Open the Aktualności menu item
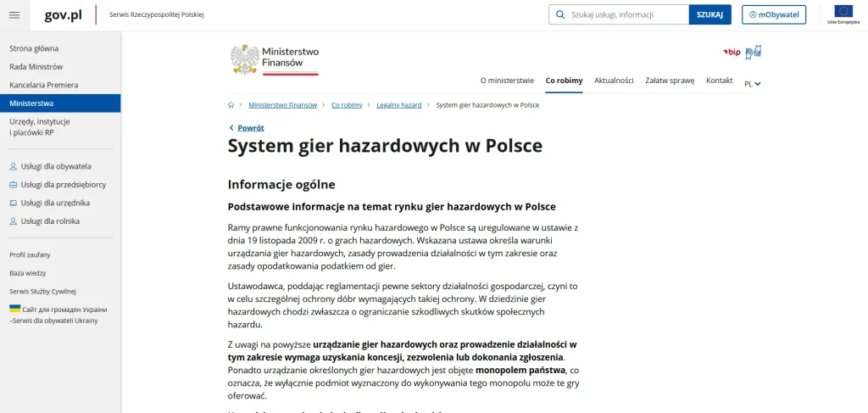This screenshot has width=868, height=413. pyautogui.click(x=614, y=81)
